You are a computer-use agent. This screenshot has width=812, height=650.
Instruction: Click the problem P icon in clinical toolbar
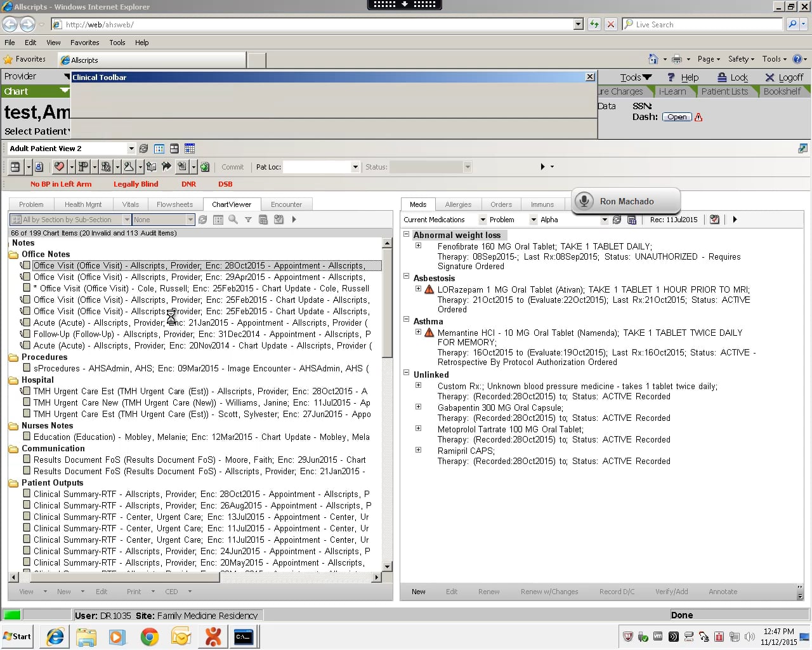pos(82,167)
